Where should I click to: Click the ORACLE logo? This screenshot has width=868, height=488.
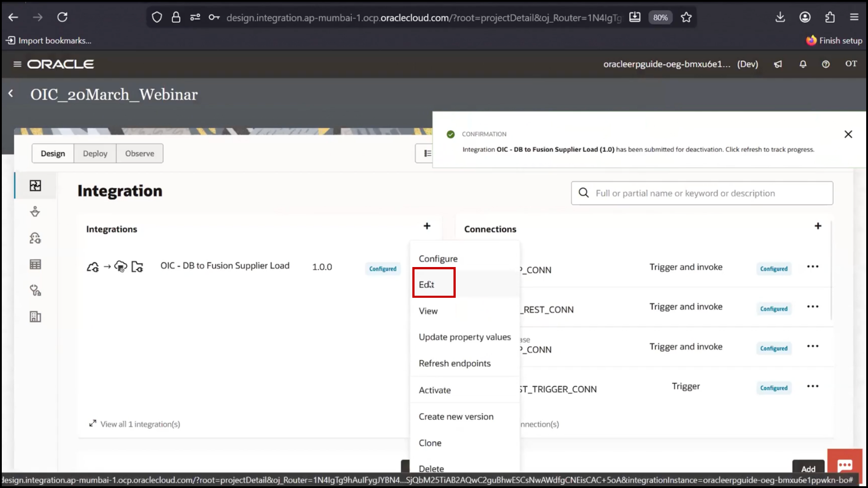click(x=61, y=64)
